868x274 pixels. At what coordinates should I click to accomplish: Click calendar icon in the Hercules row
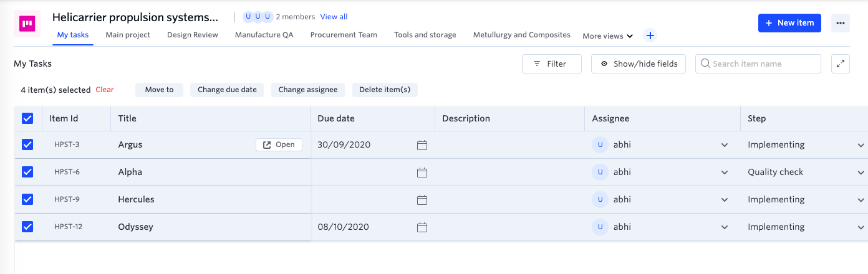tap(422, 200)
